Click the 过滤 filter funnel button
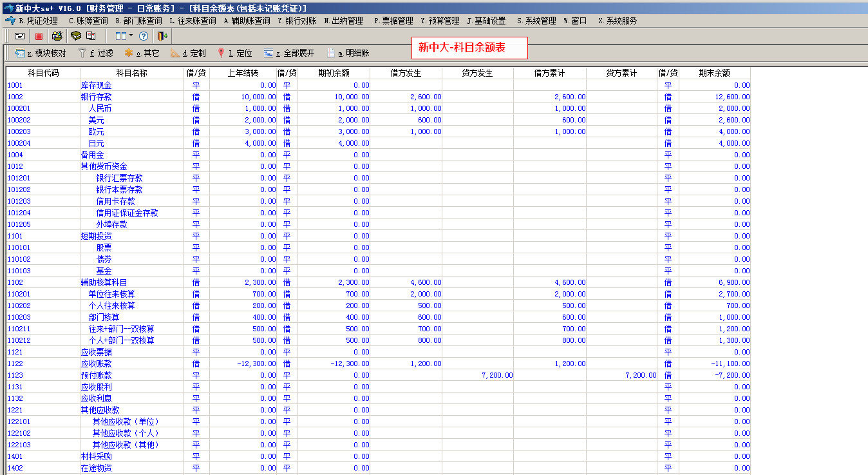 pyautogui.click(x=95, y=53)
